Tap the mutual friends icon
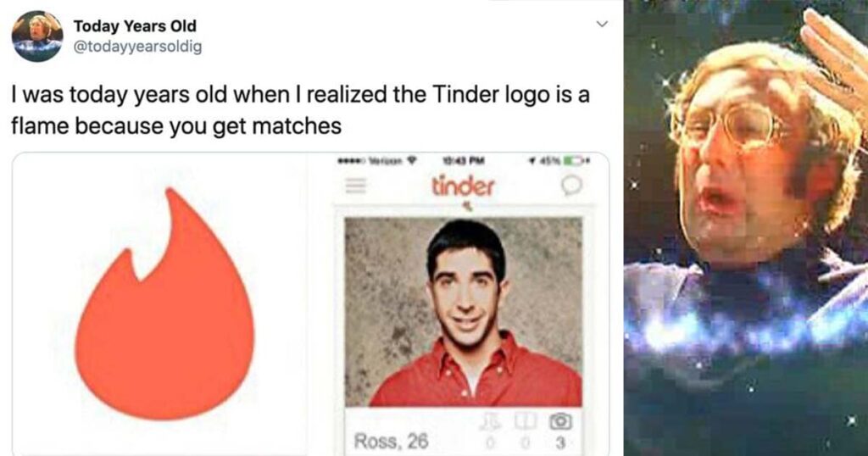Image resolution: width=868 pixels, height=456 pixels. point(489,422)
